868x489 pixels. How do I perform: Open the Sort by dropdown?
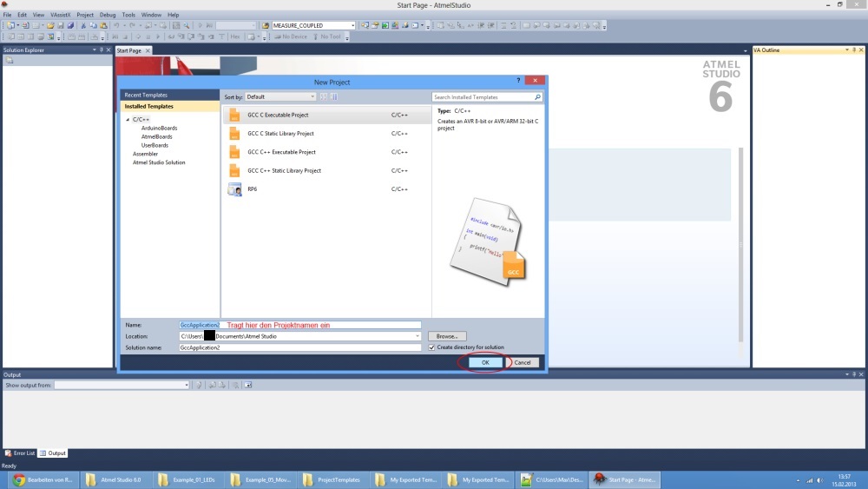pos(279,97)
